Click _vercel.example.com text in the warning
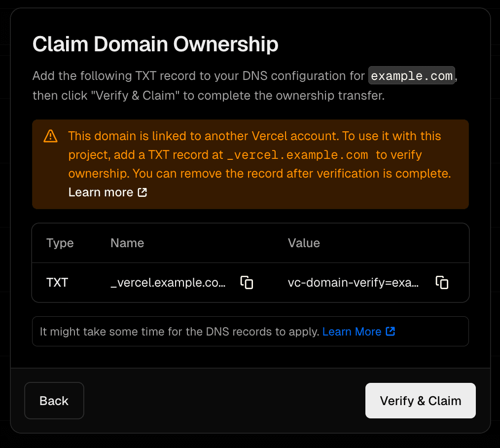Screen dimensions: 500x448 pos(297,155)
